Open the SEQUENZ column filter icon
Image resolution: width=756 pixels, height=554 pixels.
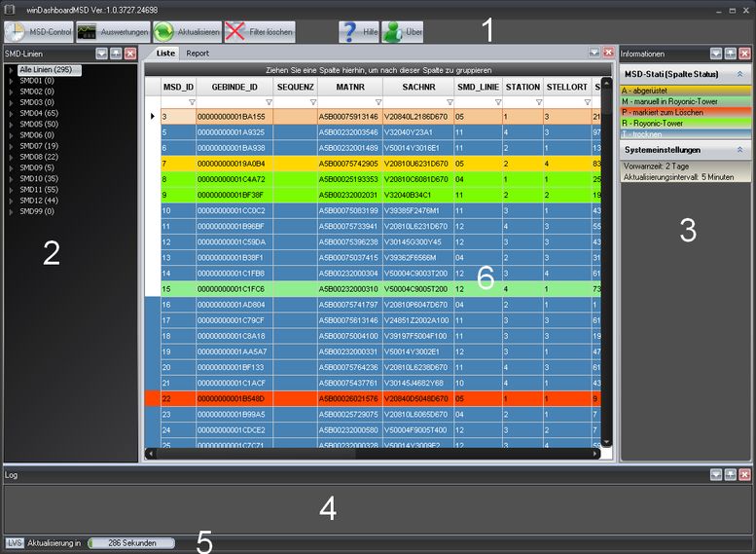tap(313, 102)
